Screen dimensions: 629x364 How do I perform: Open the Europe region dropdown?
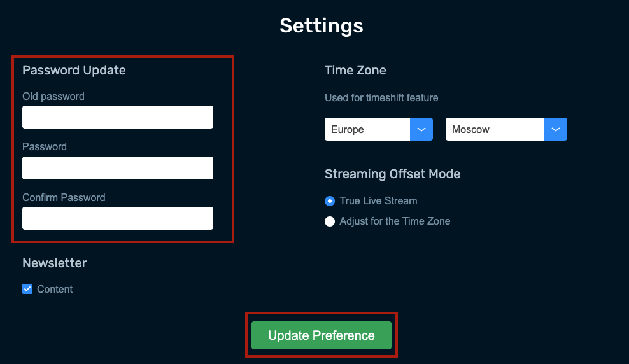tap(369, 129)
